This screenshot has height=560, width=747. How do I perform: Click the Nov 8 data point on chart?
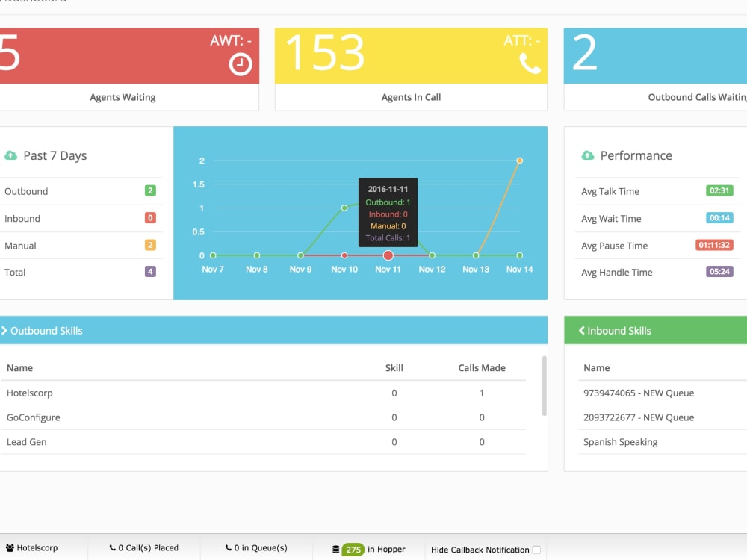click(x=257, y=255)
